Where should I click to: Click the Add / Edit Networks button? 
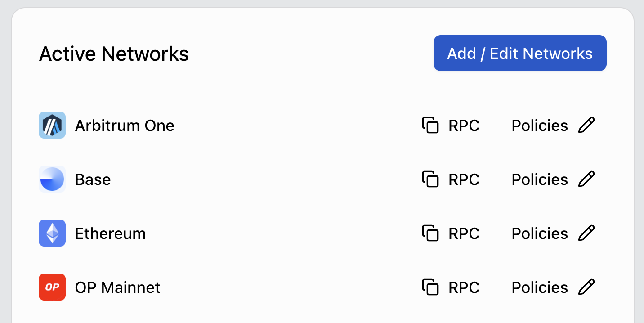(x=520, y=53)
